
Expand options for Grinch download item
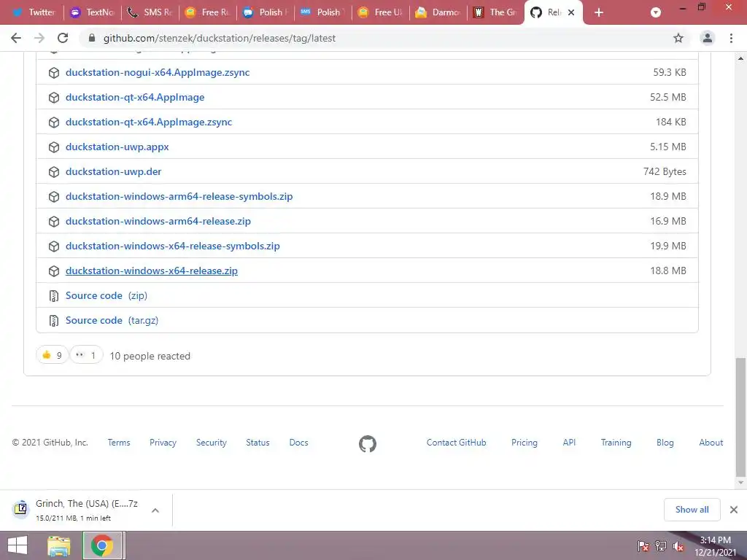pyautogui.click(x=155, y=510)
